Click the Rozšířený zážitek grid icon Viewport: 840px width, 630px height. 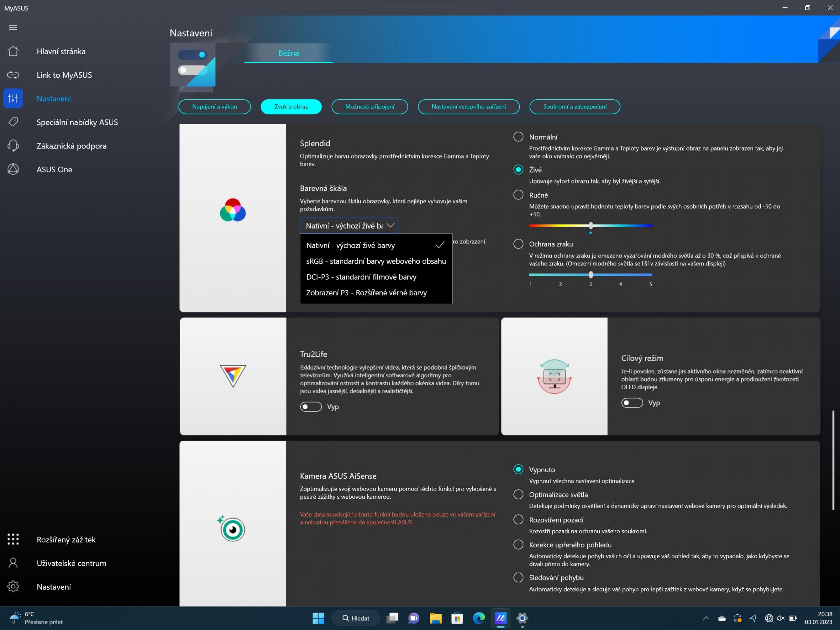coord(13,539)
